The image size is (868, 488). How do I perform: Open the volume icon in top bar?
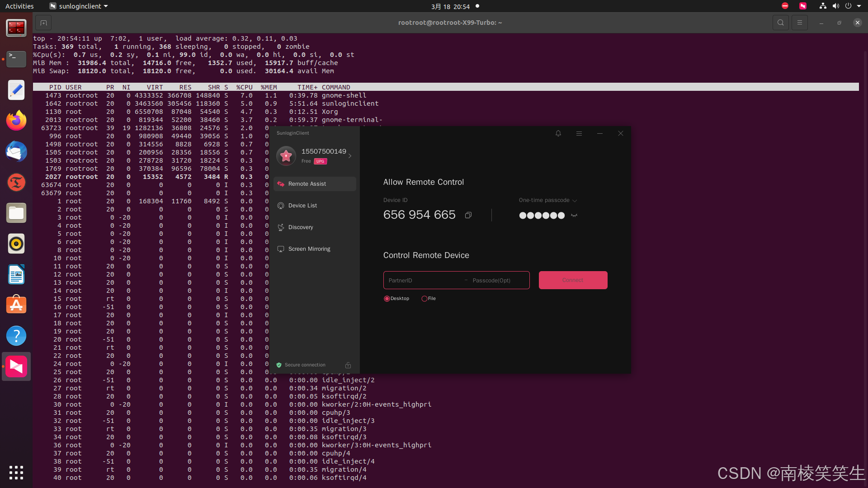(835, 6)
